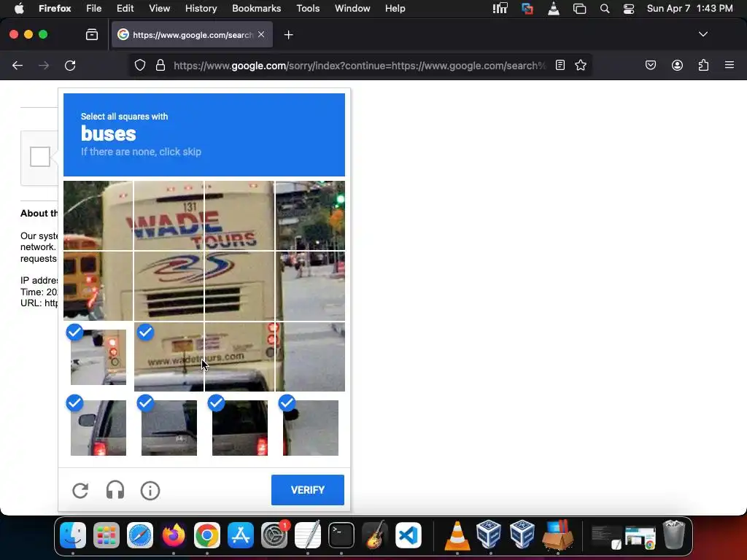Click the date and time in menu bar
The image size is (747, 560).
[690, 8]
